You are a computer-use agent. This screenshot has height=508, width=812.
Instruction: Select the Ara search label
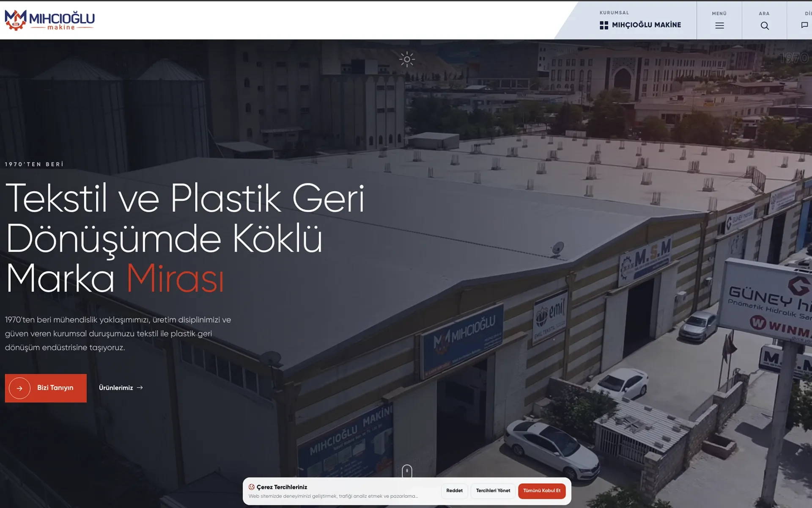click(x=764, y=14)
